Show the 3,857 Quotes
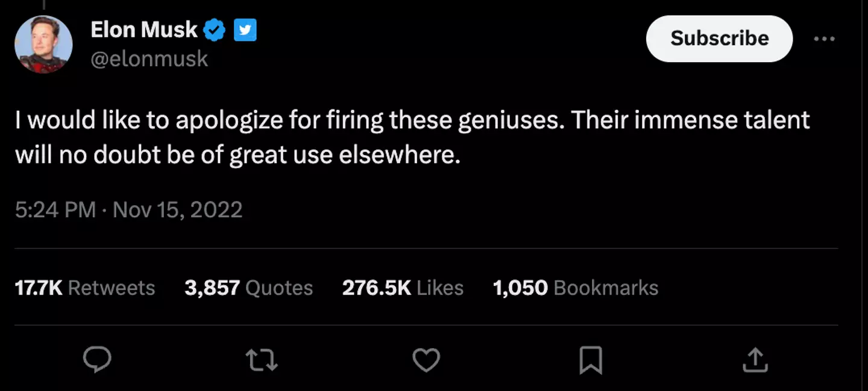Viewport: 868px width, 391px height. pyautogui.click(x=248, y=288)
